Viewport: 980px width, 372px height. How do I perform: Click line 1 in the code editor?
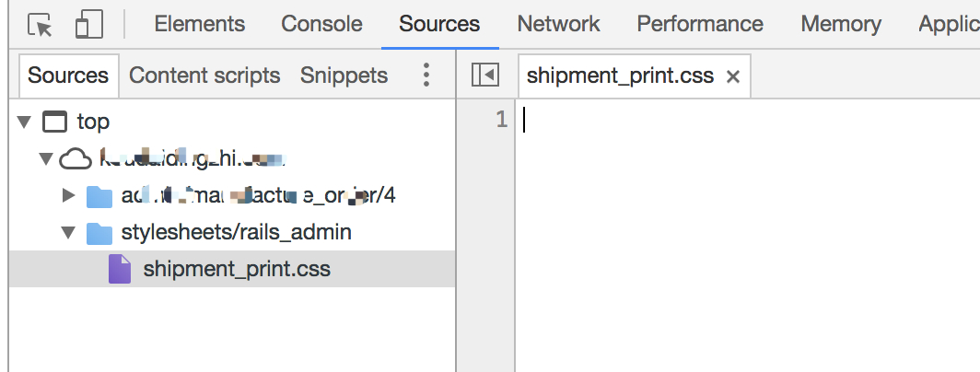click(x=748, y=120)
